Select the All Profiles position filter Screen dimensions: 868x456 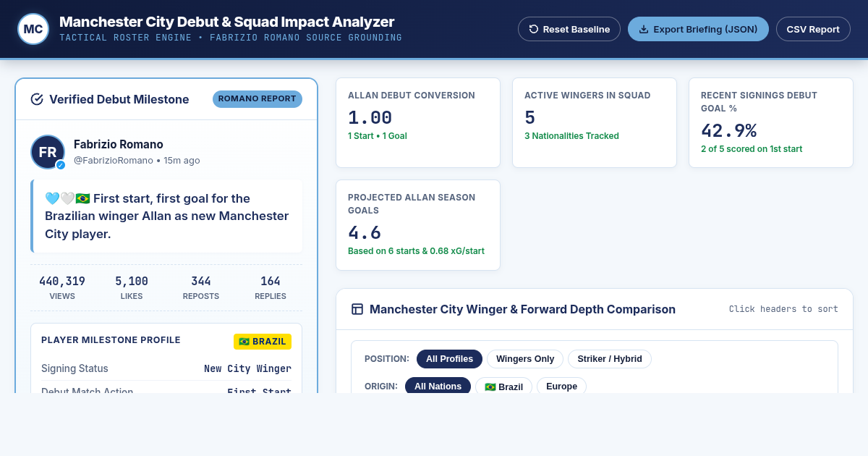(449, 358)
